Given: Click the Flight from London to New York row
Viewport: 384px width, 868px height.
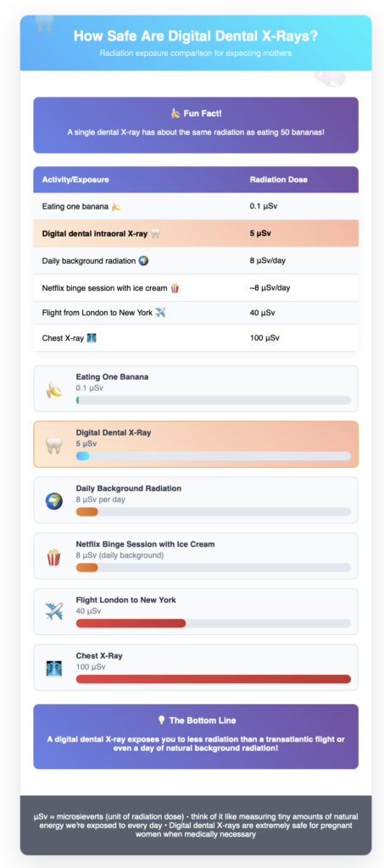Looking at the screenshot, I should click(x=196, y=313).
